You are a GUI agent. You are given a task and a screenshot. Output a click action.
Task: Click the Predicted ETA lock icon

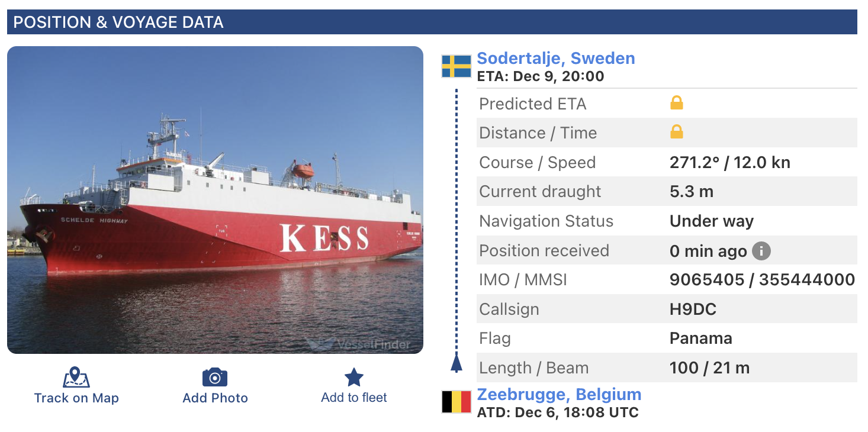pos(676,104)
